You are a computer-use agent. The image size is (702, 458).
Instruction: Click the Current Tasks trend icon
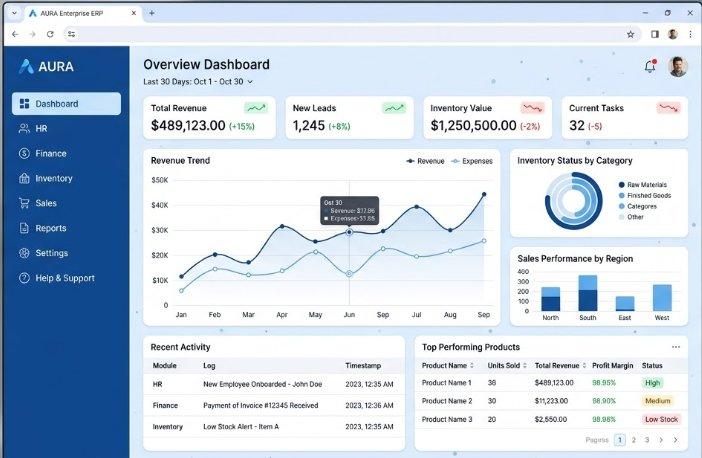(x=669, y=108)
